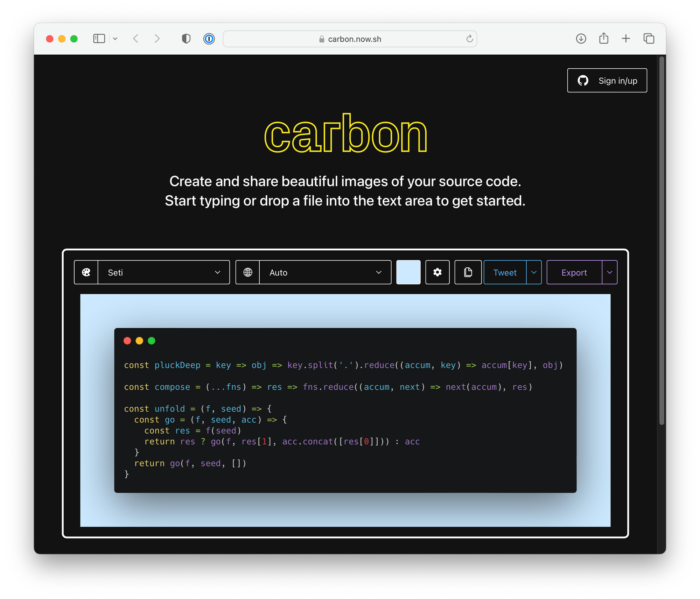The width and height of the screenshot is (700, 599).
Task: Go back with the browser back arrow
Action: (136, 39)
